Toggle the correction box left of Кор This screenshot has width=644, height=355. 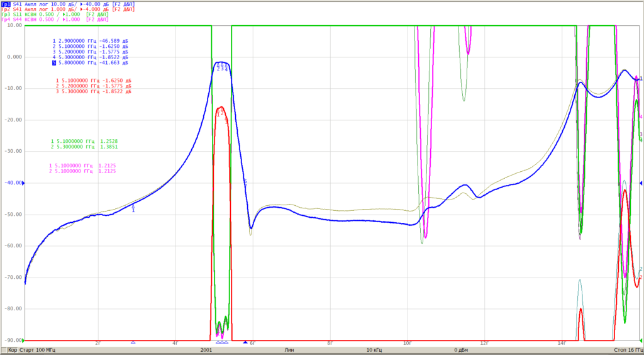(x=4, y=350)
